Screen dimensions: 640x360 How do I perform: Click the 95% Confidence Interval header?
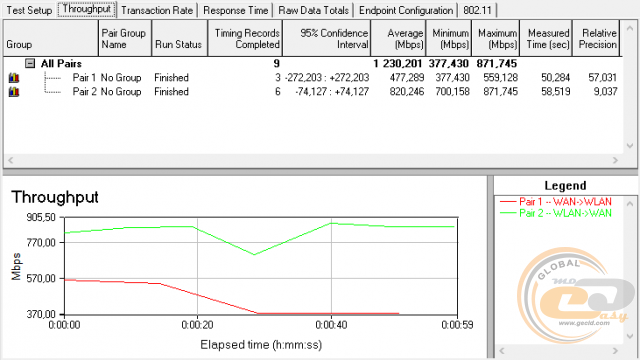(327, 38)
